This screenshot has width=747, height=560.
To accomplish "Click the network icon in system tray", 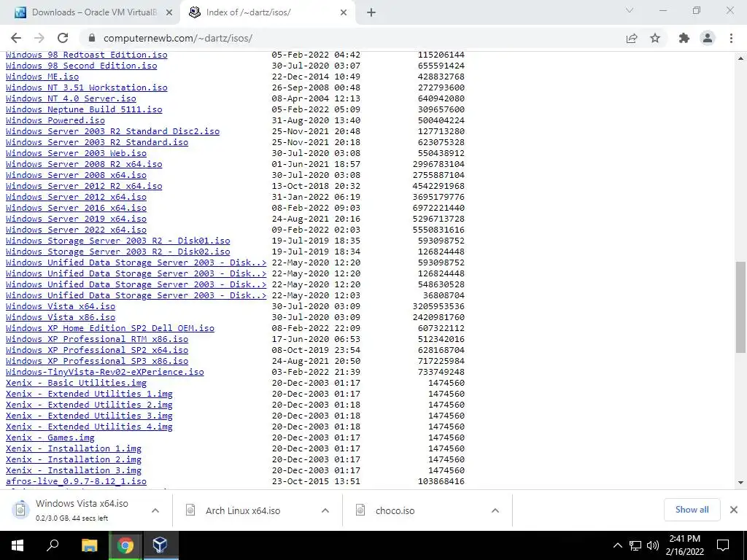I will pos(635,545).
